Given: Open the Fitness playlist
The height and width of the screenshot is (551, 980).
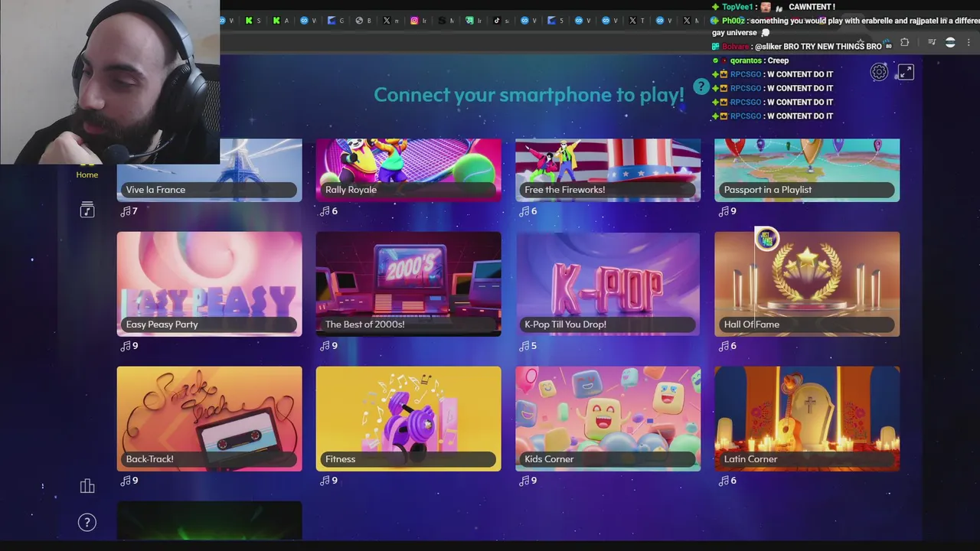Looking at the screenshot, I should [408, 419].
